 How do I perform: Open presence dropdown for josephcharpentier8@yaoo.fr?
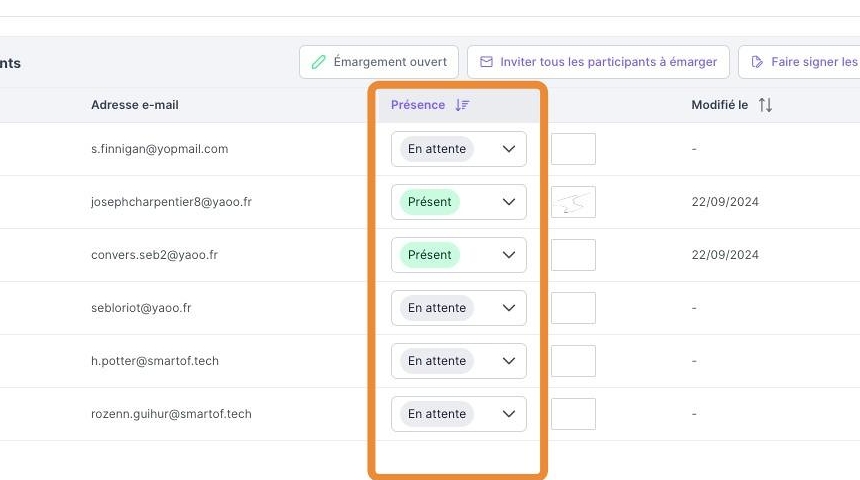pyautogui.click(x=509, y=202)
